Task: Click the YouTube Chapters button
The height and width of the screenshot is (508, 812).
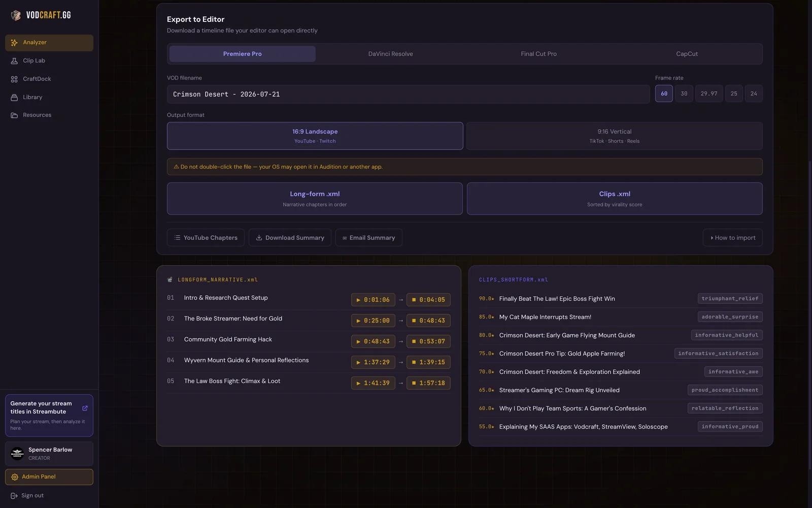Action: click(x=206, y=238)
